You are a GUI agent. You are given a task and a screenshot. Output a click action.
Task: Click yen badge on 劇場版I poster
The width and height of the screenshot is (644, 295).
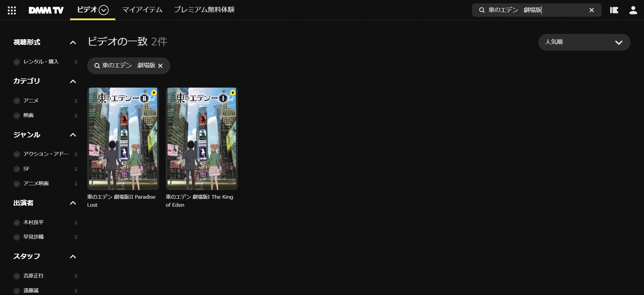232,93
